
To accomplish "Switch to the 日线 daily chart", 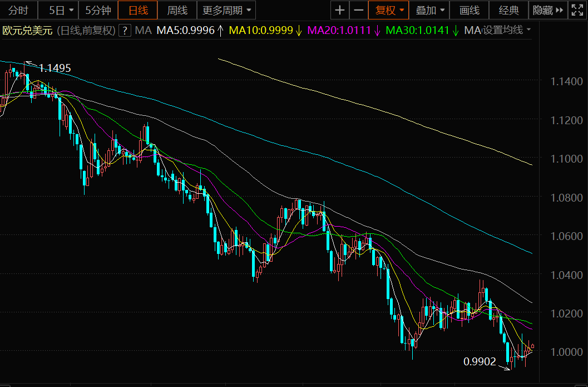I will click(138, 10).
